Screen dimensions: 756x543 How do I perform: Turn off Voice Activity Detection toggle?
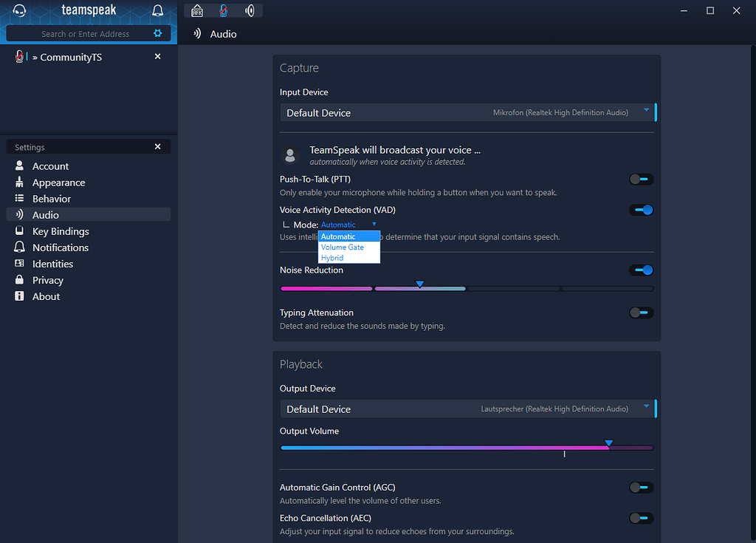click(x=641, y=210)
